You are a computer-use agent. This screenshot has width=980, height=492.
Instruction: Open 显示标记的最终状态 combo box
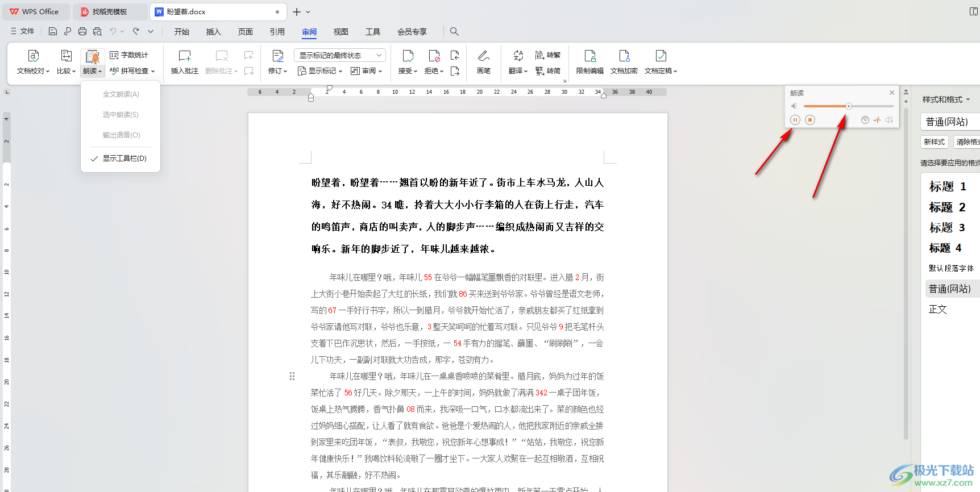340,55
